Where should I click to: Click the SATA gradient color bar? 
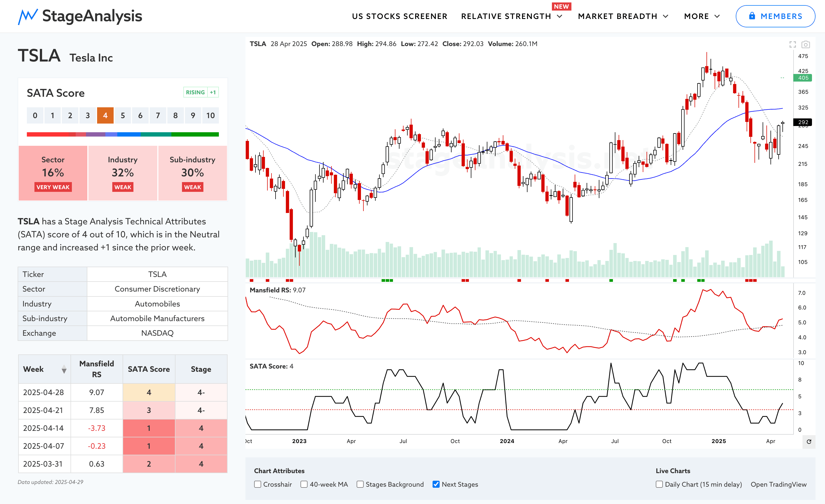click(123, 134)
